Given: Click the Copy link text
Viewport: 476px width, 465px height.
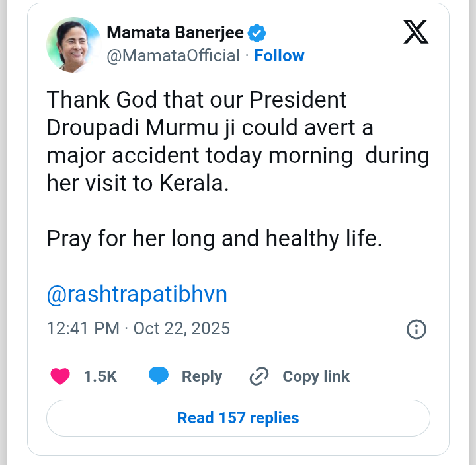Looking at the screenshot, I should 315,376.
